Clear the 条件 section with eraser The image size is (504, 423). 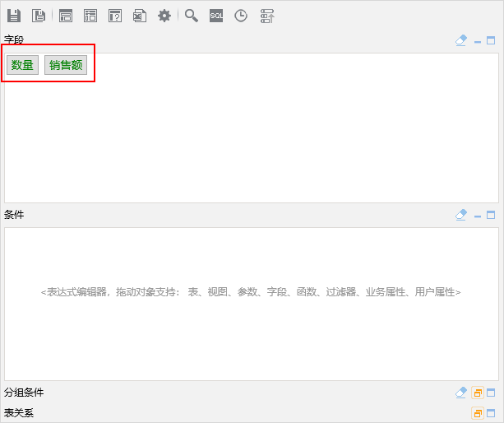click(461, 215)
